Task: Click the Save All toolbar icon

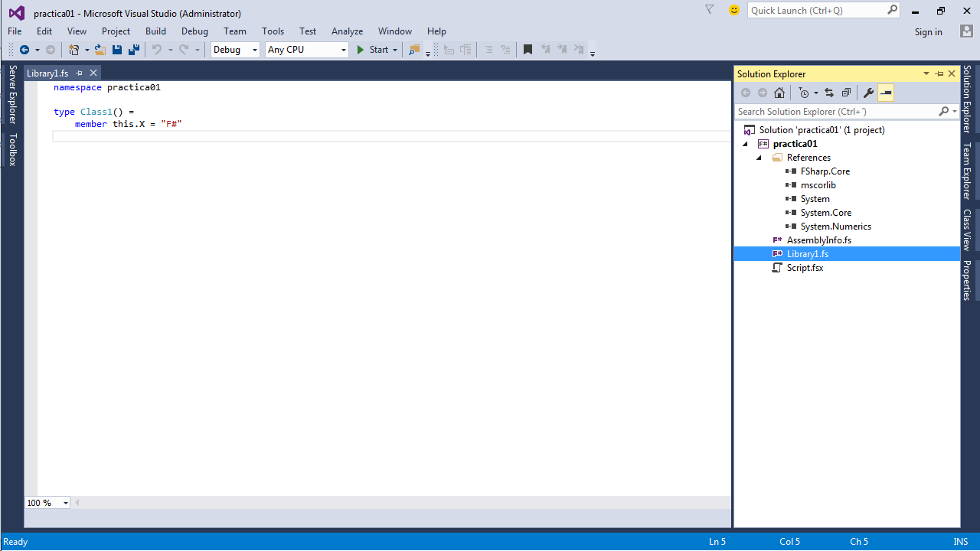Action: point(134,50)
